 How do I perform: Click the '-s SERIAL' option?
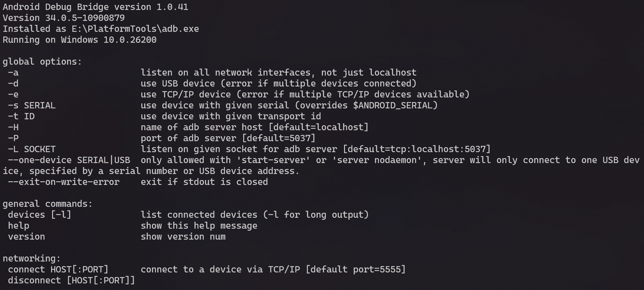pos(32,105)
